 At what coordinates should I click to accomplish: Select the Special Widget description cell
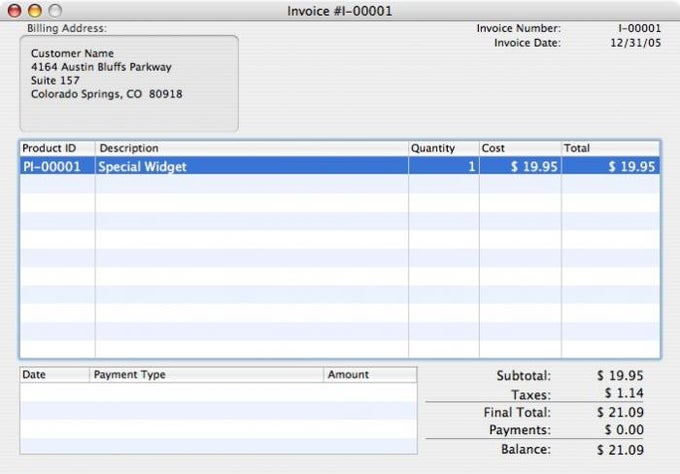tap(252, 166)
